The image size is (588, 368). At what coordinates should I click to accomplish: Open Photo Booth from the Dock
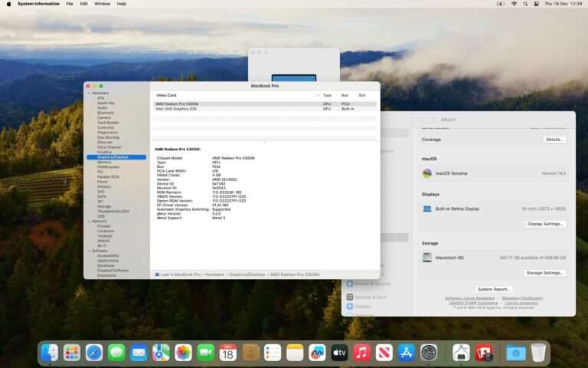click(484, 353)
